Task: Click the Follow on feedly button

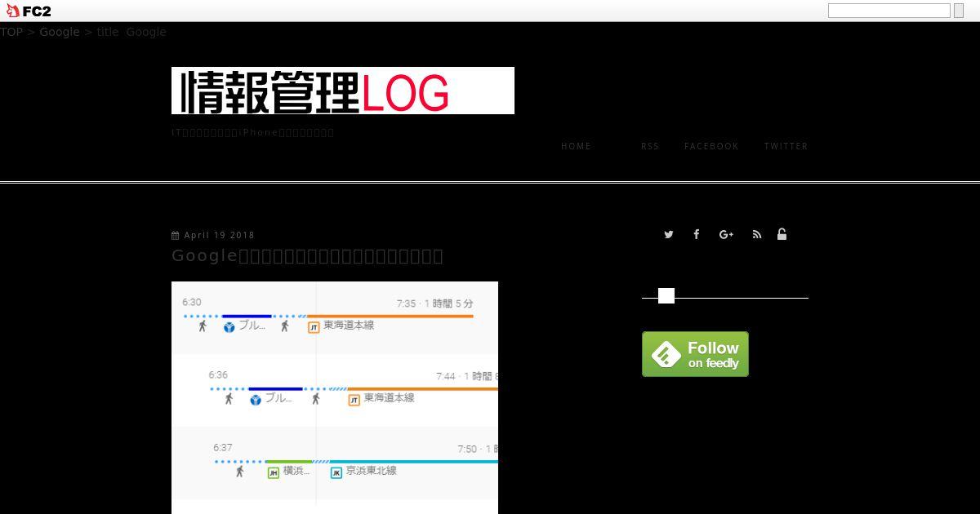Action: [695, 354]
